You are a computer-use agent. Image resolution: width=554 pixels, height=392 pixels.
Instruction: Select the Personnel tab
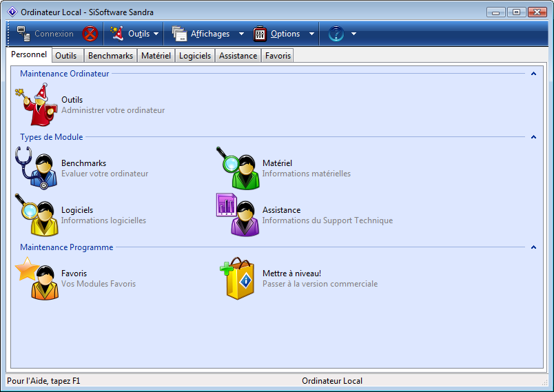[29, 54]
